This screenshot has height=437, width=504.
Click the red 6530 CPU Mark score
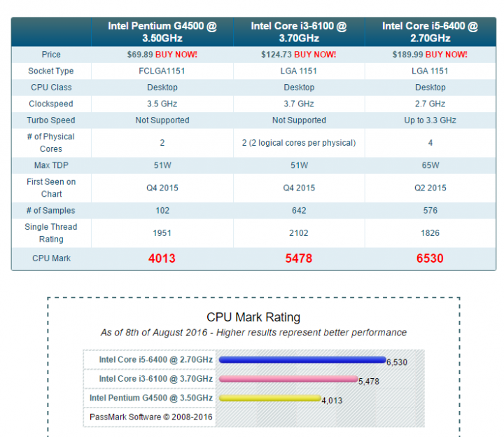tap(430, 258)
